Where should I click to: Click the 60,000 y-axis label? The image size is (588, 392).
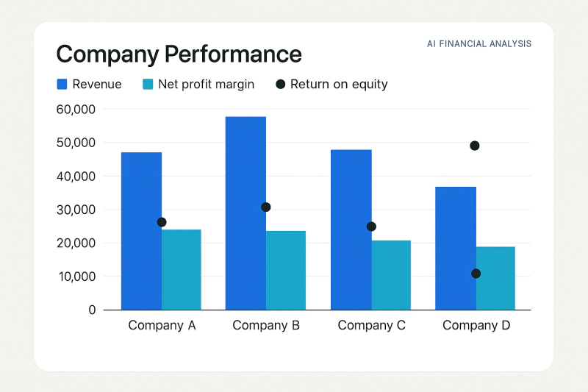(76, 109)
